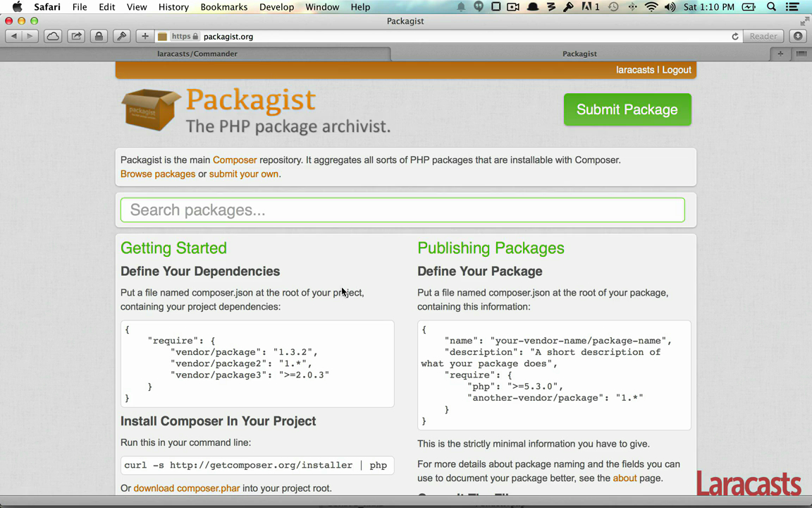Click the Packagist title logo text
Viewport: 812px width, 508px height.
point(251,99)
